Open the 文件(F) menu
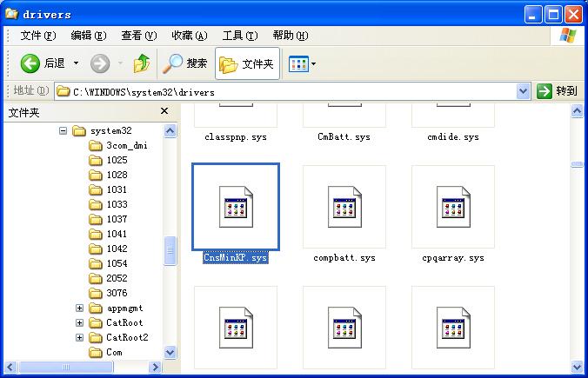588x378 pixels. pyautogui.click(x=38, y=36)
